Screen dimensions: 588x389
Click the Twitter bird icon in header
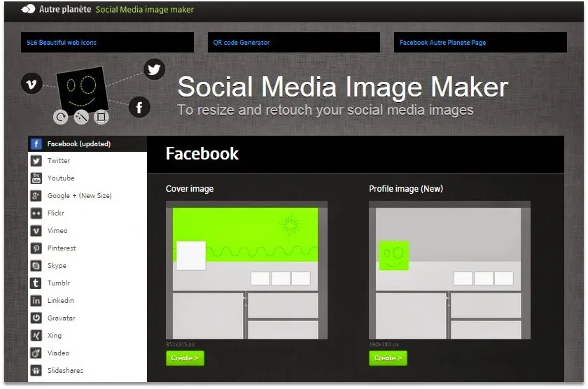point(155,69)
